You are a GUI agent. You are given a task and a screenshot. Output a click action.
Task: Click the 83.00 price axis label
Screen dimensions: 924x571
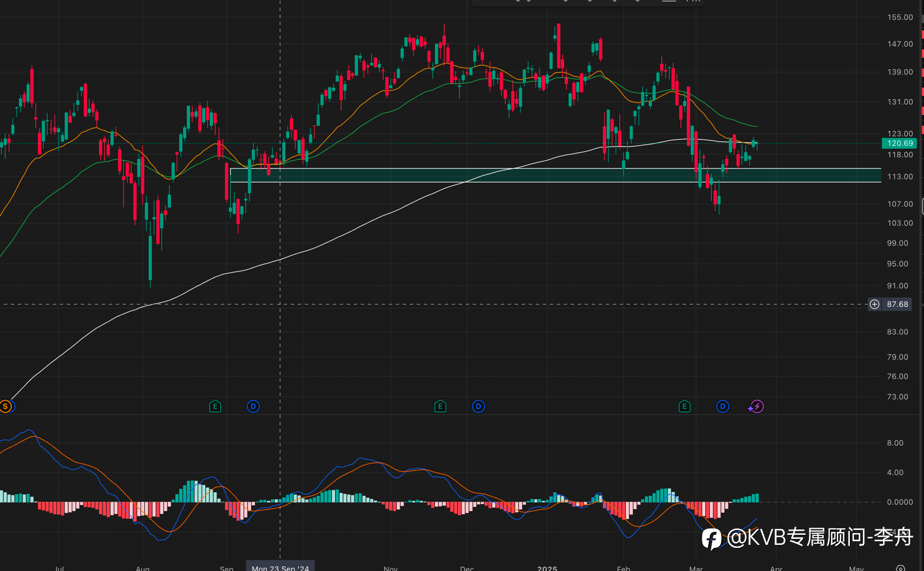click(x=897, y=332)
